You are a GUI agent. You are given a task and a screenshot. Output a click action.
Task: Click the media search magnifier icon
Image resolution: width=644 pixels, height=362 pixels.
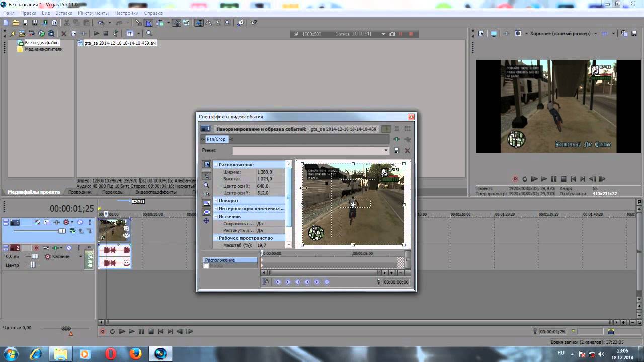point(149,33)
